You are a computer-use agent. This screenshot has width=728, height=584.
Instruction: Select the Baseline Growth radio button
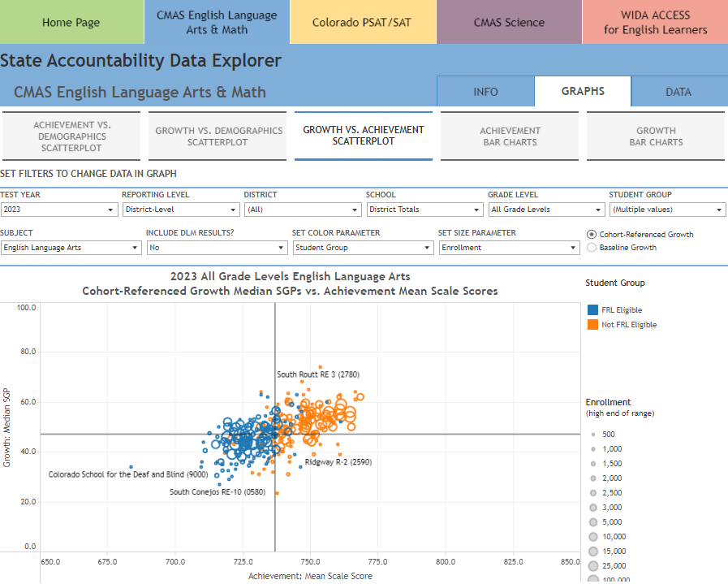pos(592,247)
